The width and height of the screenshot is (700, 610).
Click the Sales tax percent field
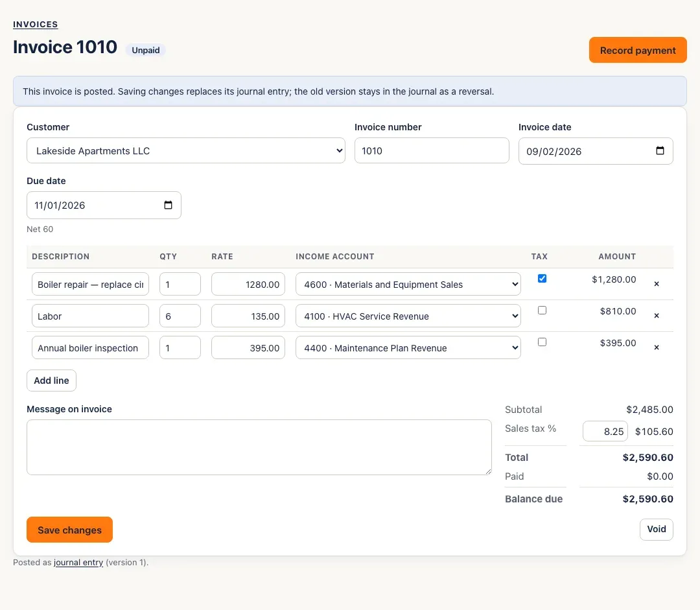pos(605,431)
